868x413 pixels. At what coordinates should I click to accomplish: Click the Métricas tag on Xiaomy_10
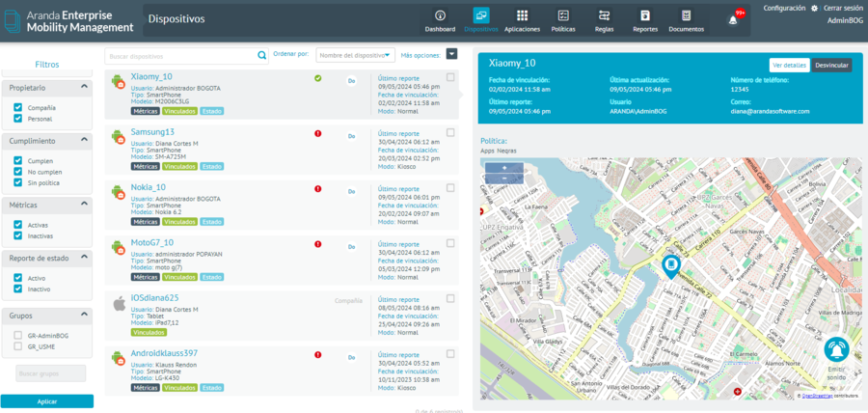pos(146,111)
